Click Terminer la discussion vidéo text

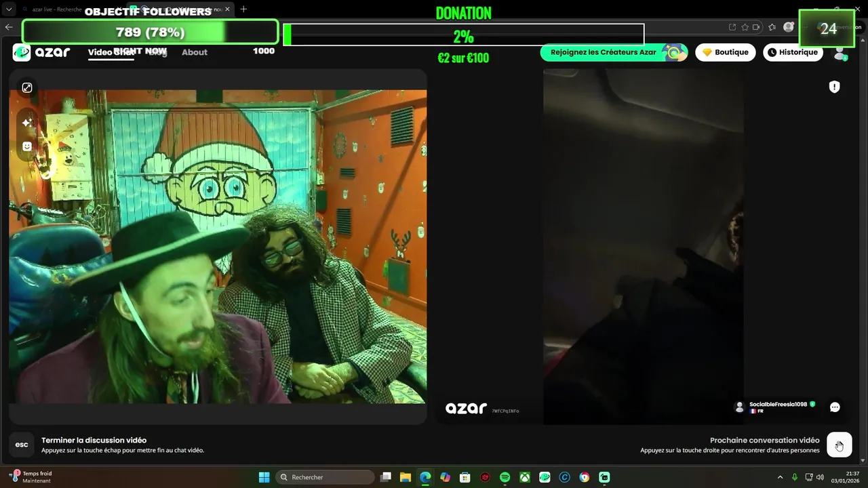[x=94, y=440]
